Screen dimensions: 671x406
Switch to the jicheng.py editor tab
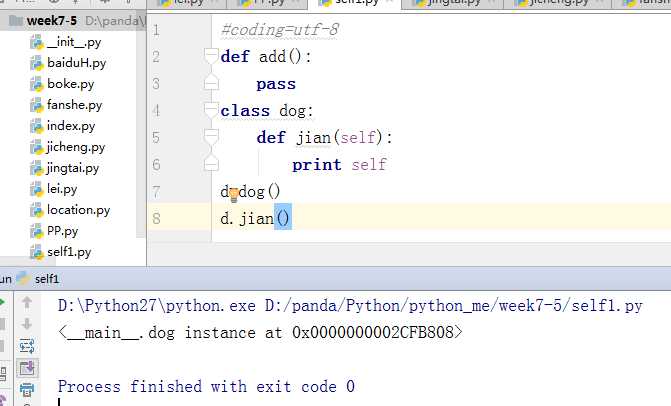558,3
